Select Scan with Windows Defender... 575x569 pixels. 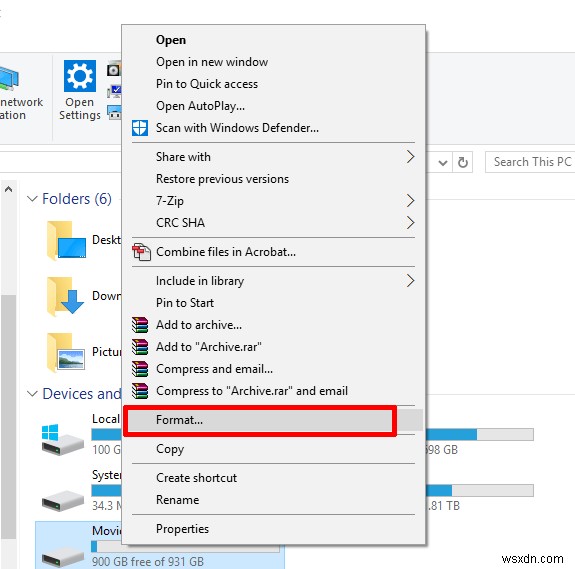point(273,128)
